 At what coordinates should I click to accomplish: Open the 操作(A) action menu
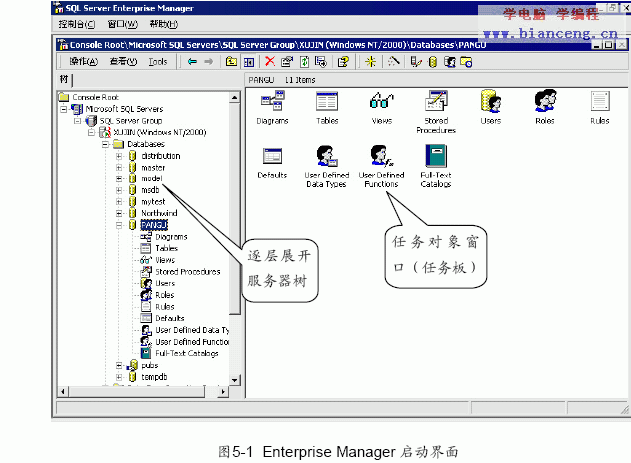[x=83, y=62]
